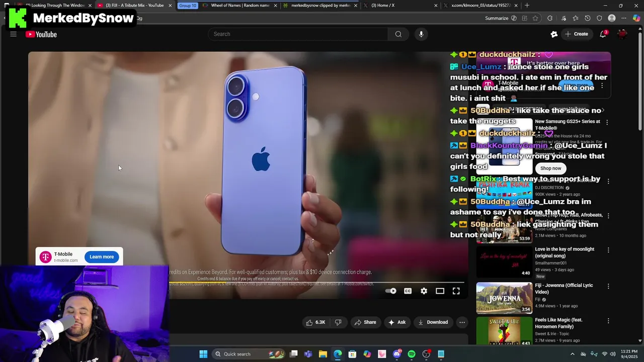
Task: Open video player settings gear
Action: click(x=424, y=291)
